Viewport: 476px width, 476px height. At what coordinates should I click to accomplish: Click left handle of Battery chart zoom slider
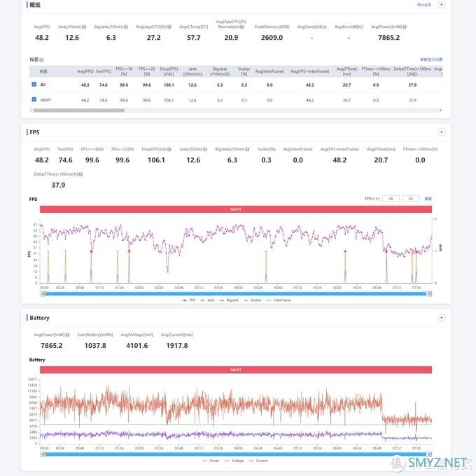[43, 454]
